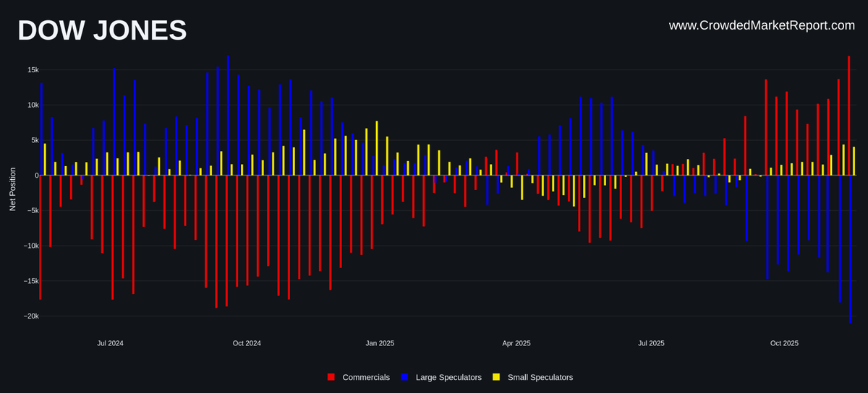Click the blue Large Speculators legend swatch

click(404, 377)
